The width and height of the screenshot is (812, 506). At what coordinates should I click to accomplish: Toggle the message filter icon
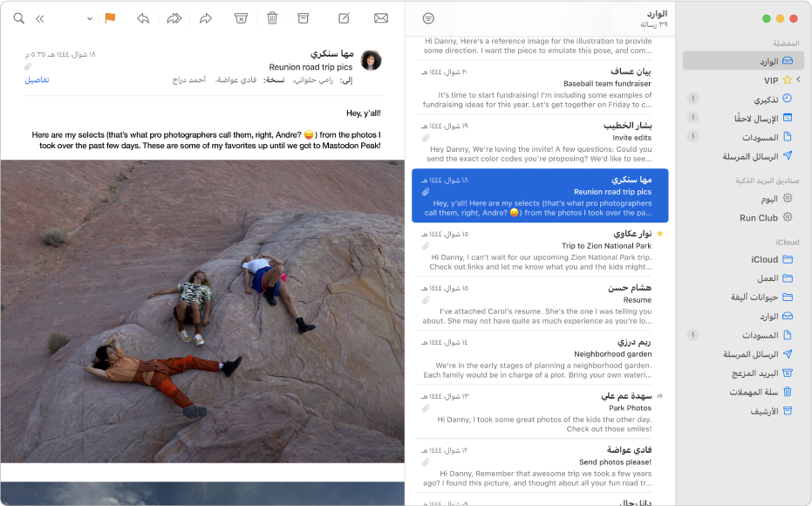tap(428, 18)
